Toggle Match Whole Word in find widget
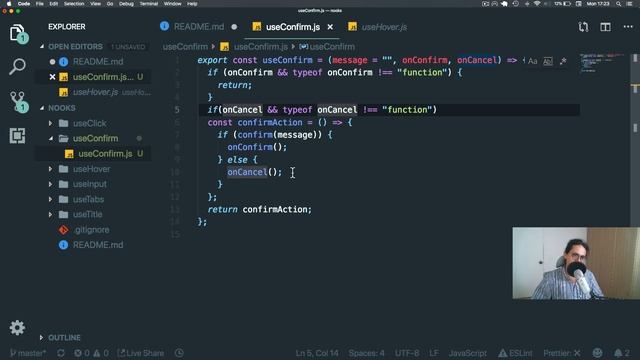The width and height of the screenshot is (640, 360). pos(548,61)
